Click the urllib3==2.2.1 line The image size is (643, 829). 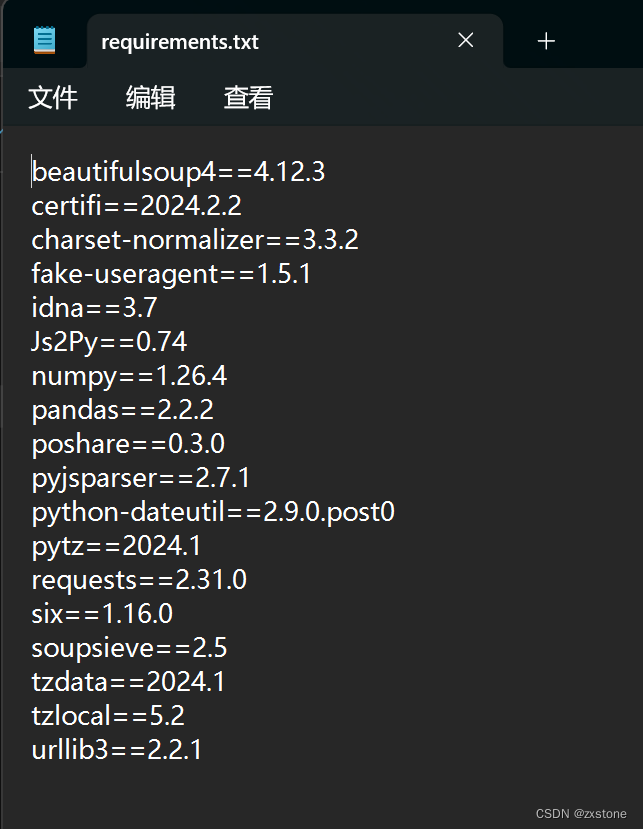tap(125, 749)
